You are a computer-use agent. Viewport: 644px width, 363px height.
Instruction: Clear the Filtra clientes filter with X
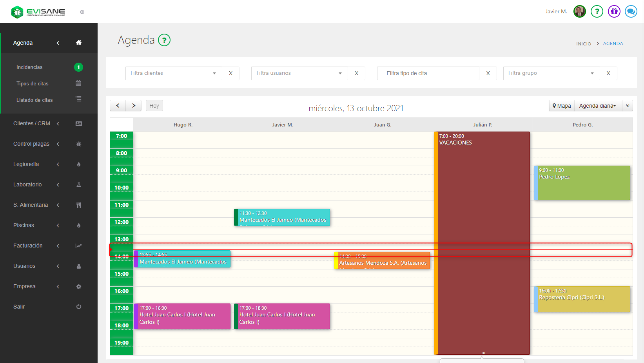tap(230, 73)
